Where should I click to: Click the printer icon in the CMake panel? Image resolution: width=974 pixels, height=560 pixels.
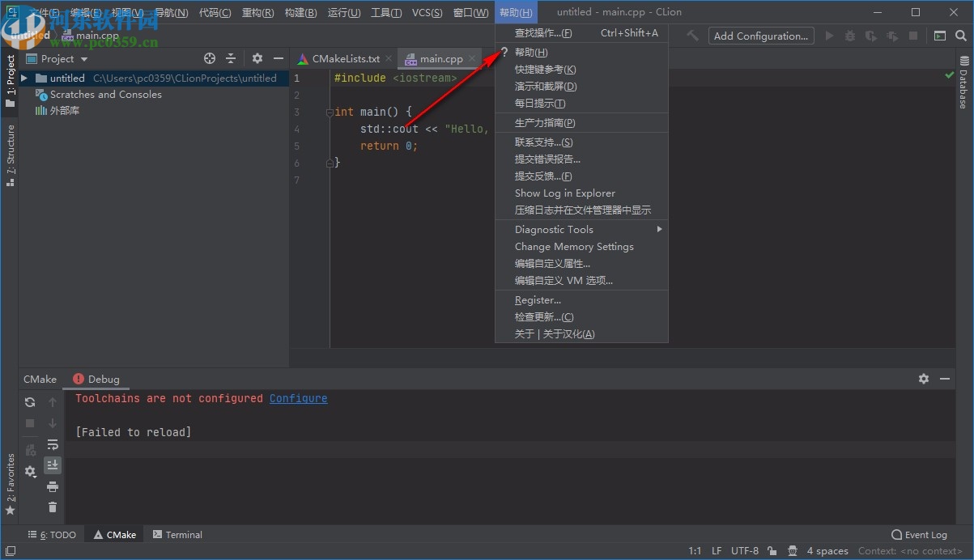tap(53, 487)
